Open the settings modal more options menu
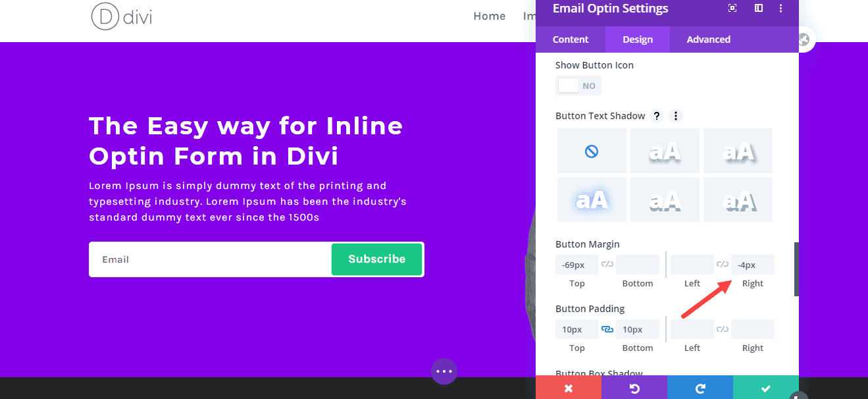The image size is (868, 399). [x=780, y=9]
